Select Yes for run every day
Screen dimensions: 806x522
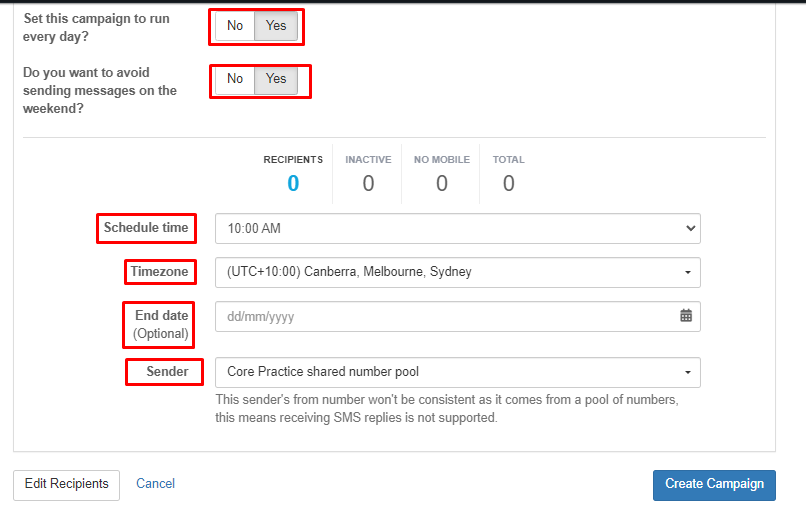[x=276, y=26]
